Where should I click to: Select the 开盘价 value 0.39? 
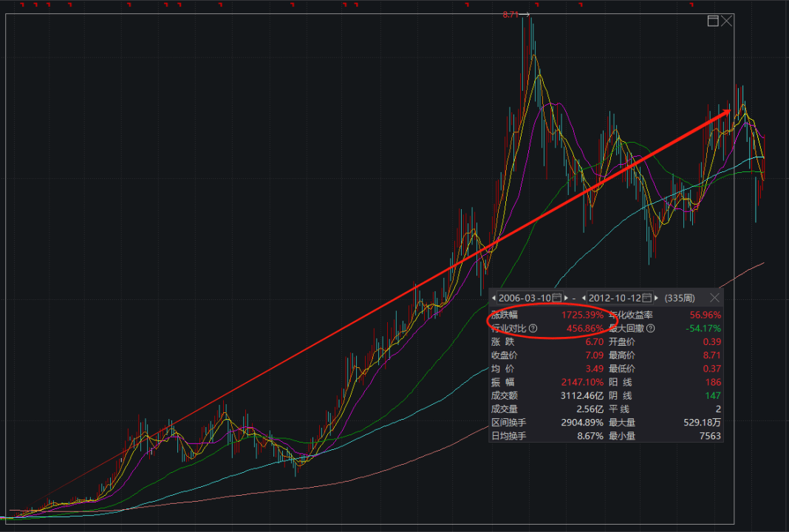[x=712, y=342]
